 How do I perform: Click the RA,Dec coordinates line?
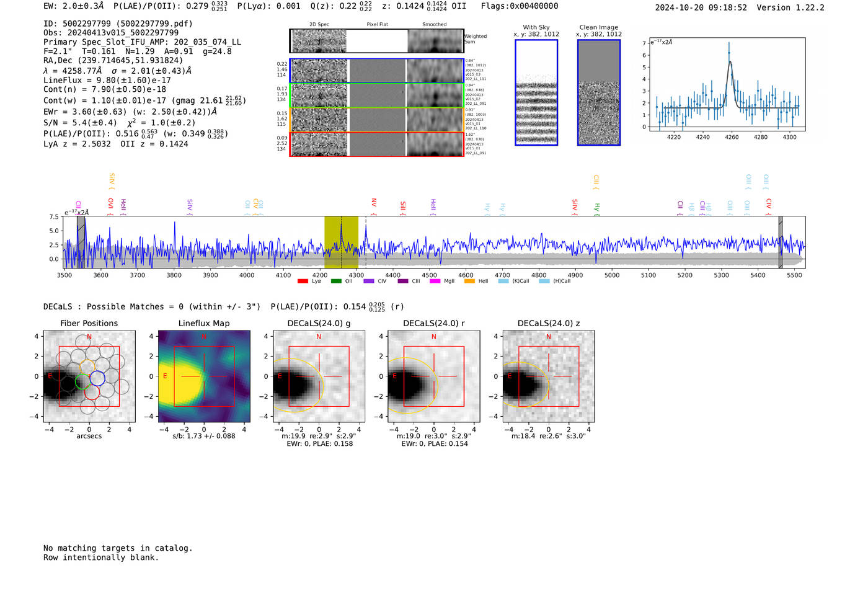113,60
